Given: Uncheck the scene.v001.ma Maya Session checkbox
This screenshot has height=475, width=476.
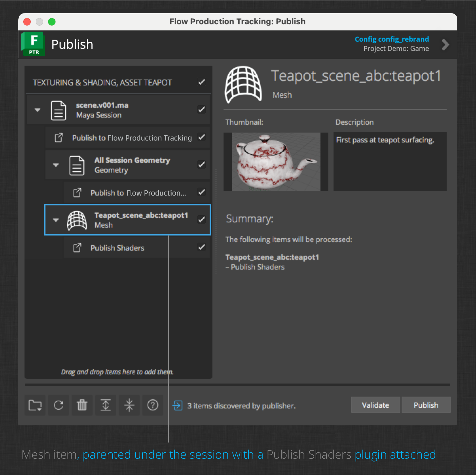Looking at the screenshot, I should click(202, 109).
